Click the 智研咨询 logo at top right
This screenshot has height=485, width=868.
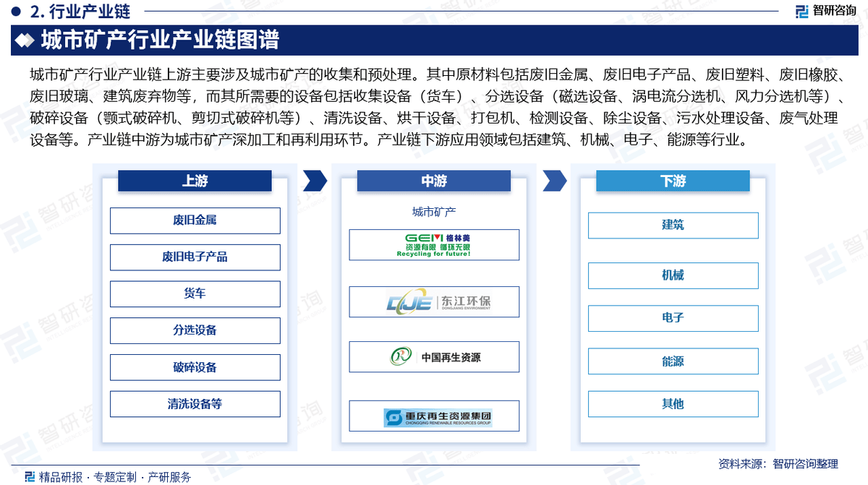(825, 11)
